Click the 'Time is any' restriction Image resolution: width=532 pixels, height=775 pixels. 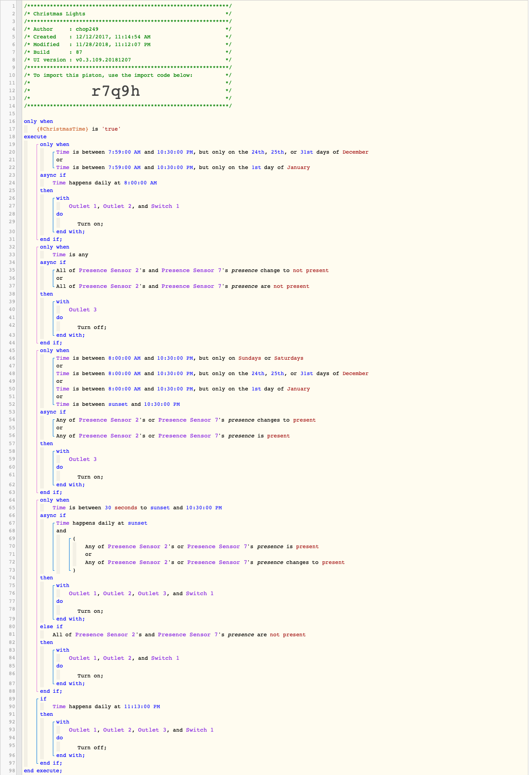[x=70, y=254]
